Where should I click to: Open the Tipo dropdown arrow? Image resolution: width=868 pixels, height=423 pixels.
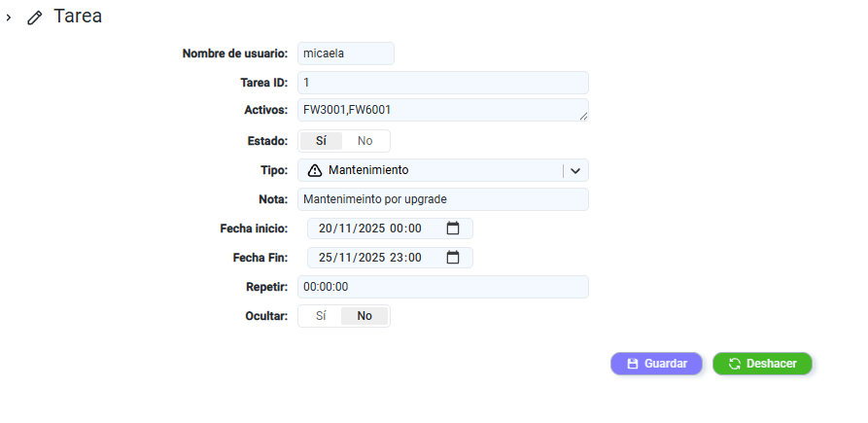pyautogui.click(x=575, y=170)
